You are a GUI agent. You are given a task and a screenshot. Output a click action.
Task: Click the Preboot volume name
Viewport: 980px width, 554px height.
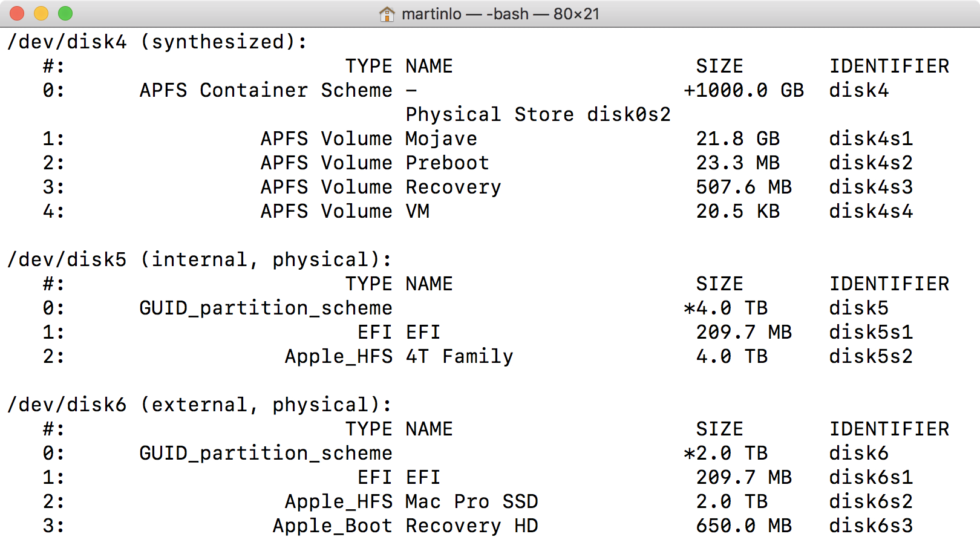point(447,163)
